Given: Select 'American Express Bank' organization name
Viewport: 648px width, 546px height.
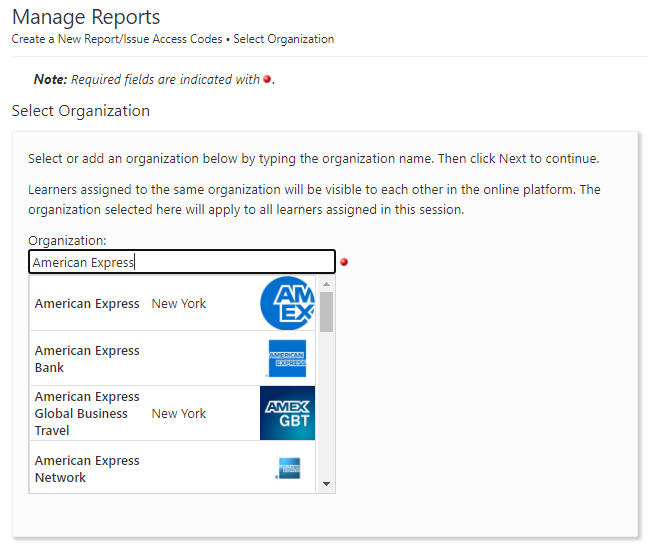Looking at the screenshot, I should pos(87,359).
